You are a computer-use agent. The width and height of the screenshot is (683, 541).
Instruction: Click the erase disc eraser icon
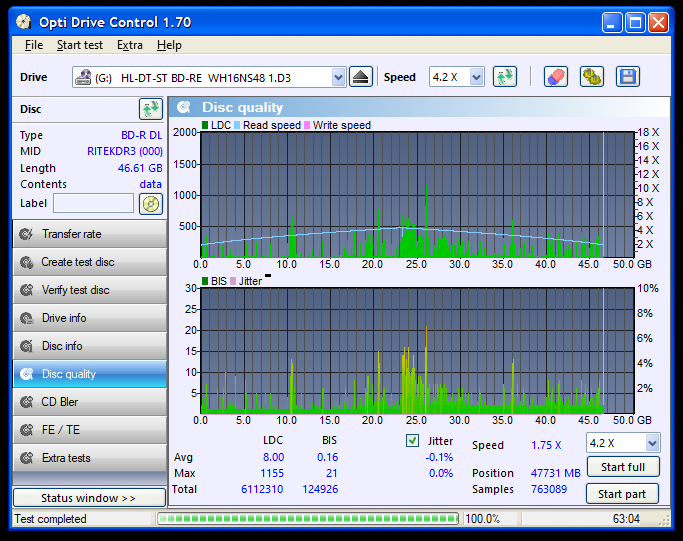[x=556, y=77]
